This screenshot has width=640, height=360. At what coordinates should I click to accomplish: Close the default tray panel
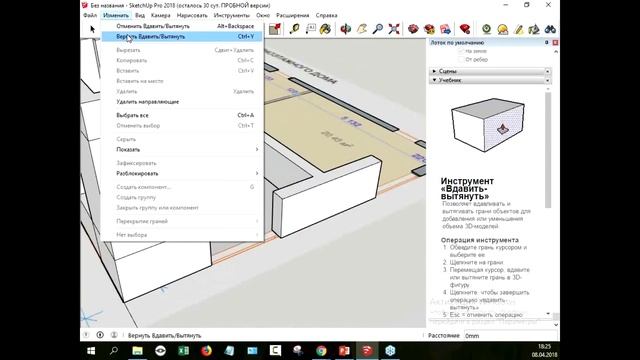(x=555, y=42)
